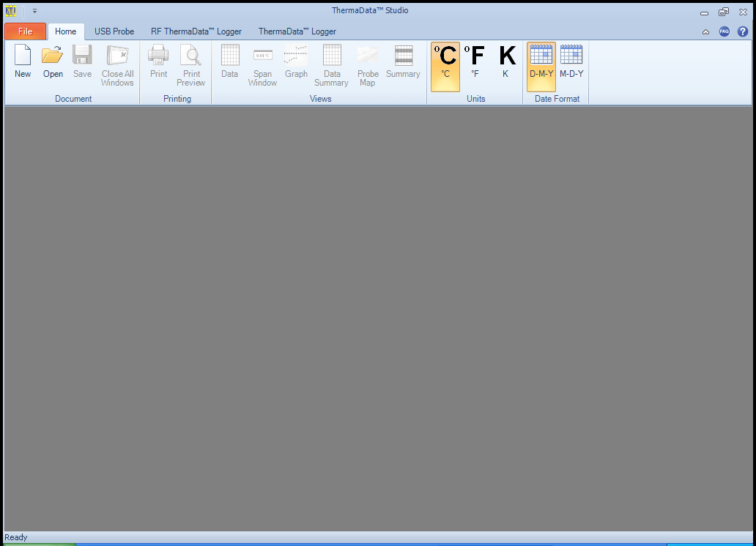This screenshot has width=756, height=546.
Task: Set date format to D-M-Y
Action: [541, 67]
